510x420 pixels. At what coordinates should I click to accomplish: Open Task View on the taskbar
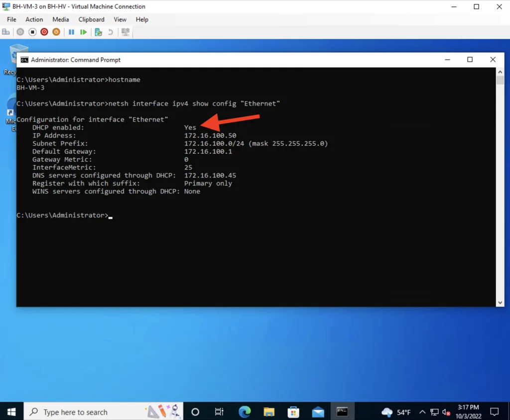coord(219,412)
